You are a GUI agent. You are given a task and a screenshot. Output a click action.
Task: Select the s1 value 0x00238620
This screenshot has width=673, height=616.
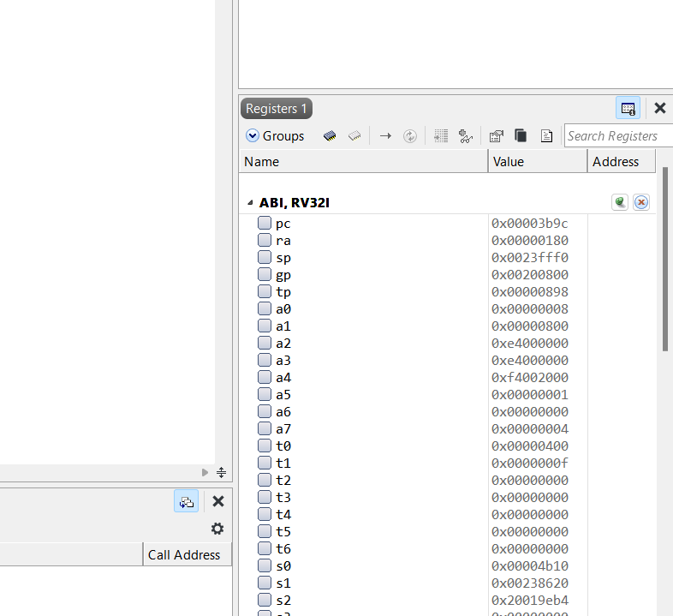(530, 583)
